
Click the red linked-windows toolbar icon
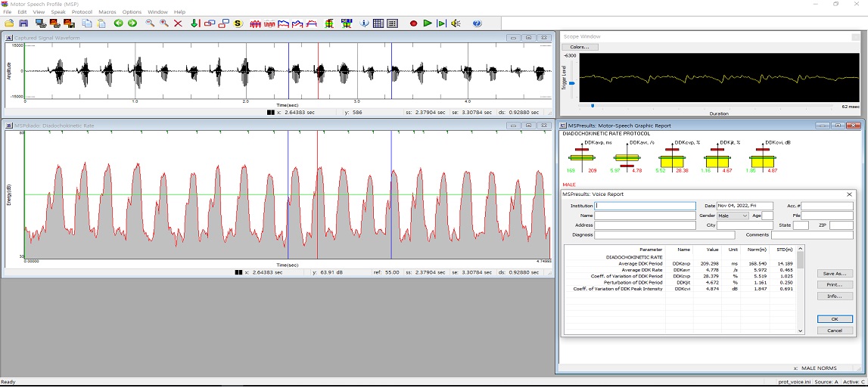coord(224,23)
